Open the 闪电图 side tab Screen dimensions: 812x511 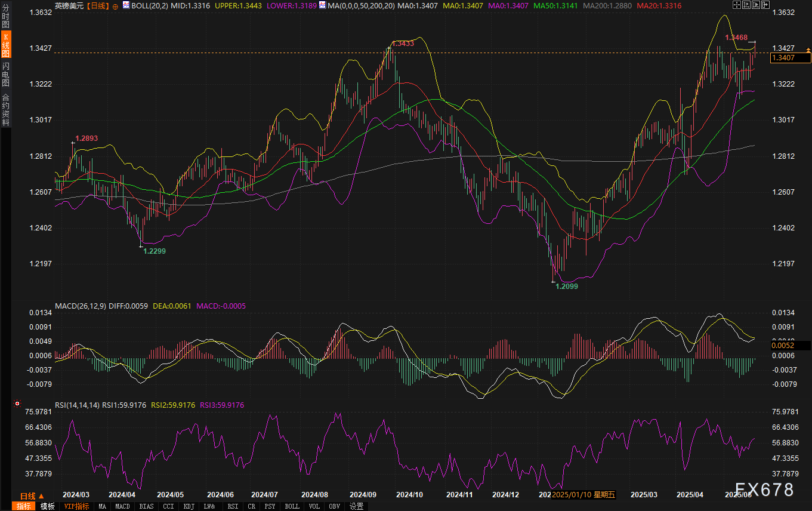point(5,74)
